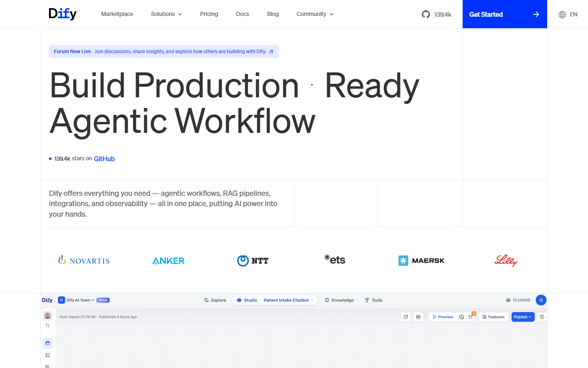Open the Plugins panel

518,300
